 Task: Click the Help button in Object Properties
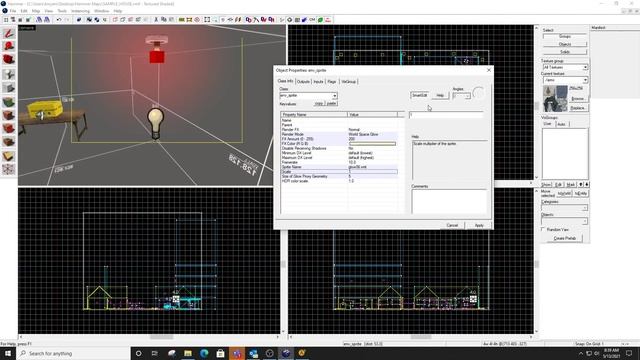click(440, 95)
